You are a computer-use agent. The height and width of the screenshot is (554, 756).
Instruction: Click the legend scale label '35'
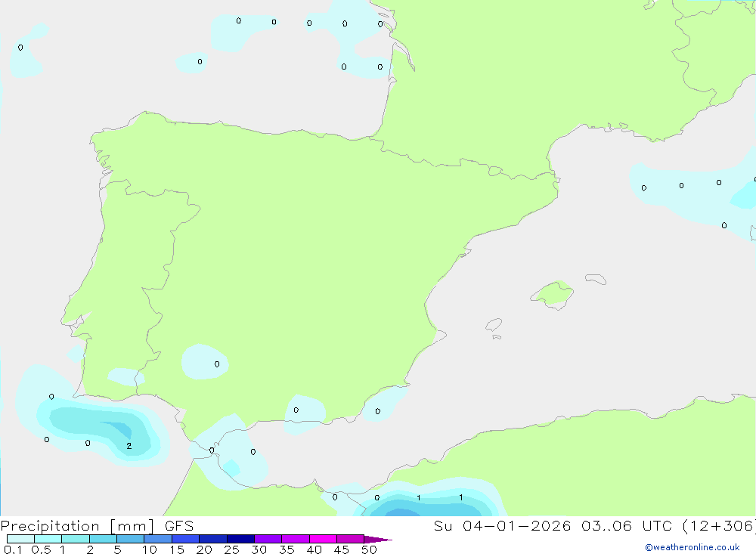coord(287,549)
